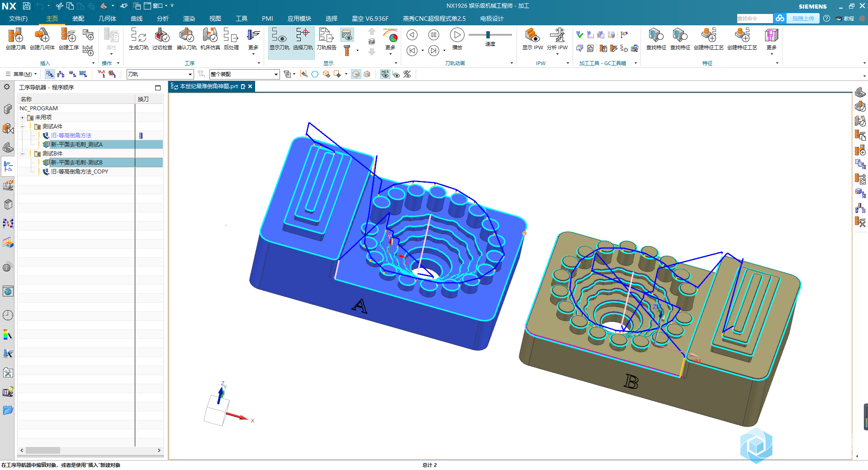This screenshot has width=868, height=470.
Task: Save the part with the floppy icon
Action: tap(27, 6)
